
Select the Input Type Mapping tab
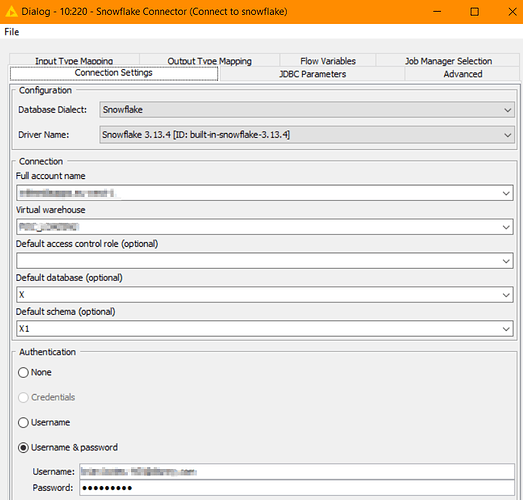pos(74,61)
